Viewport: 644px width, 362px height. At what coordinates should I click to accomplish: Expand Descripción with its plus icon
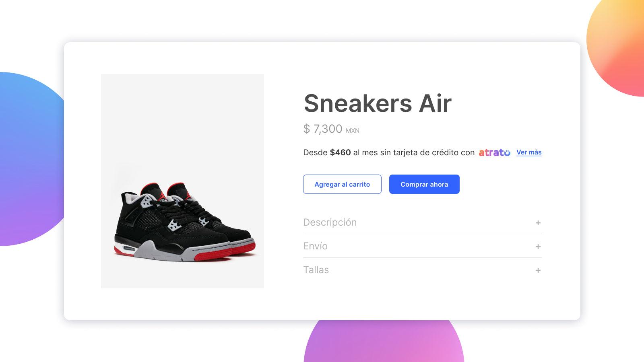(538, 223)
